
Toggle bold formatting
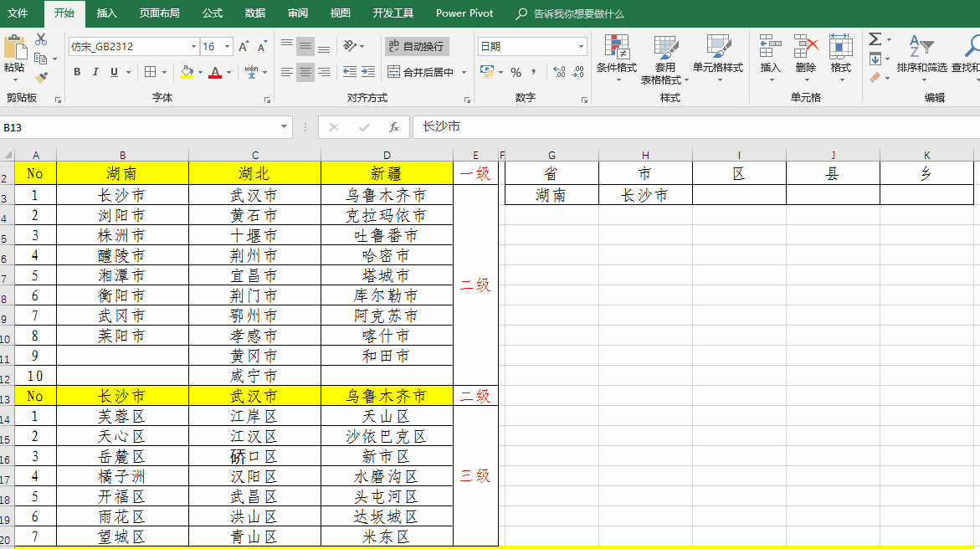click(x=77, y=72)
